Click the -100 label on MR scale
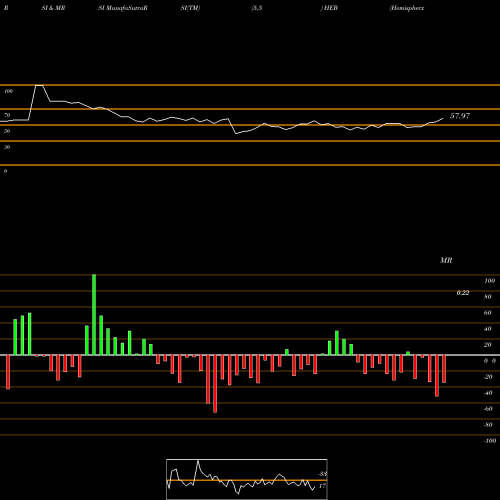This screenshot has width=500, height=500. 490,441
